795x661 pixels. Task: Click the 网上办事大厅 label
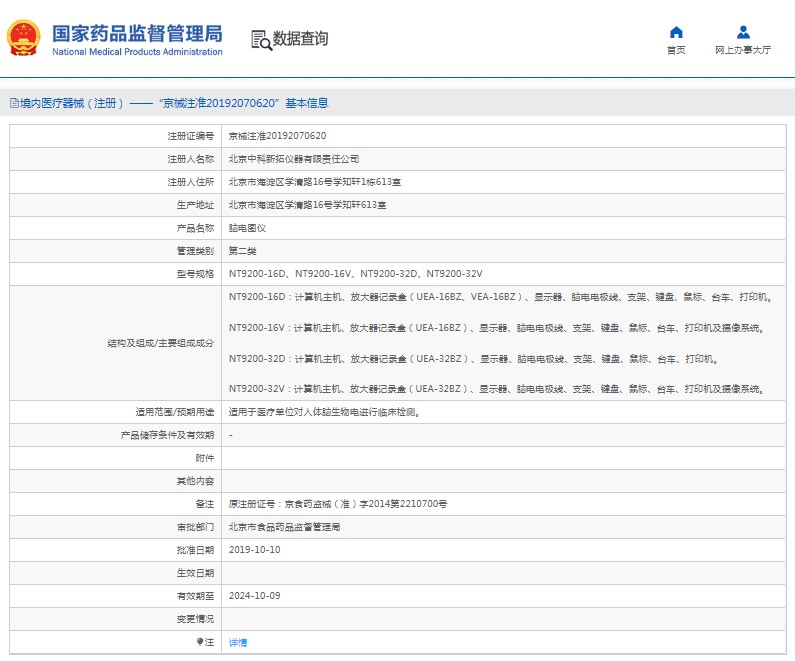[743, 50]
